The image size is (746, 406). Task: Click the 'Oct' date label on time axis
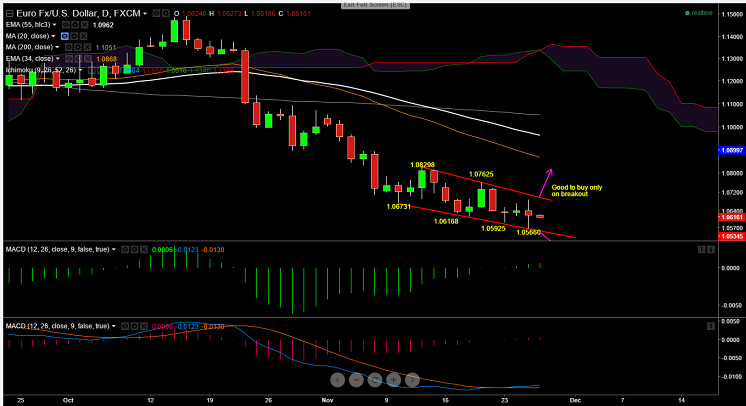pyautogui.click(x=68, y=400)
